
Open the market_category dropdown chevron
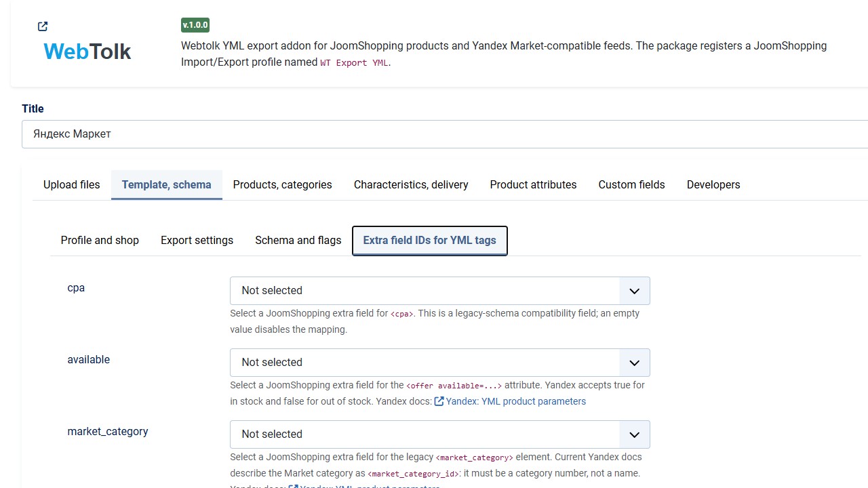click(x=634, y=434)
